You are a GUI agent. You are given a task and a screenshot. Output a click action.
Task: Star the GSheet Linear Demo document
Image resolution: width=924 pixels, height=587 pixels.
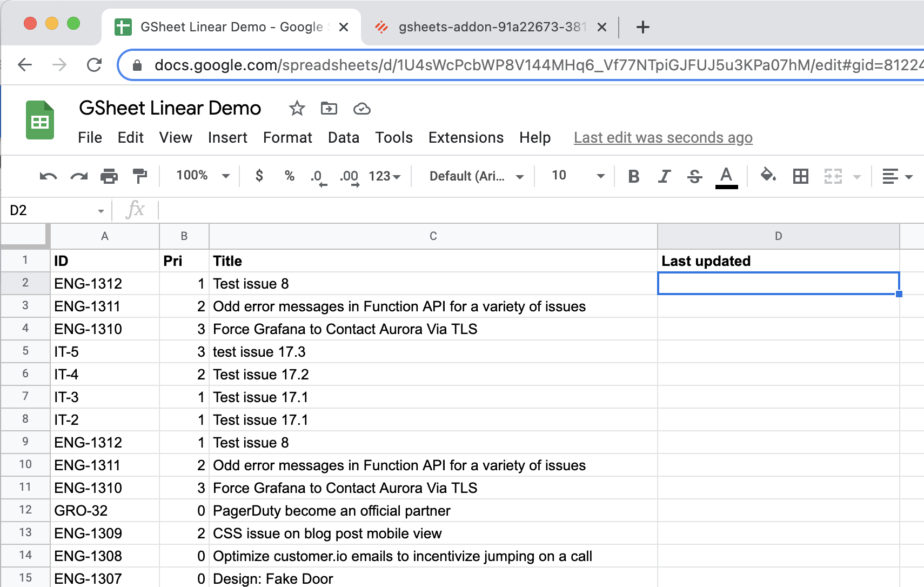point(297,109)
